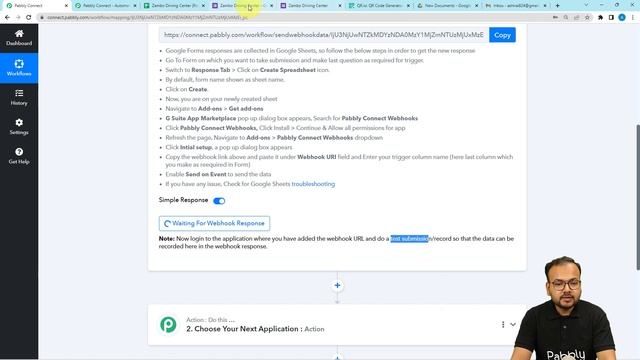Switch to the QR.io QR Code Generator tab
The width and height of the screenshot is (640, 360).
379,6
